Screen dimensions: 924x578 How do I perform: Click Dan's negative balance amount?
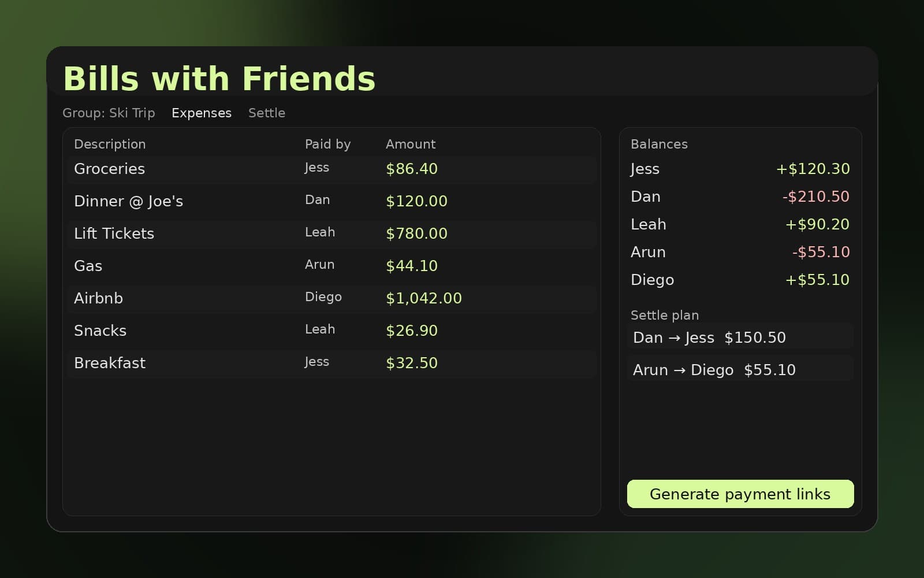pyautogui.click(x=815, y=197)
